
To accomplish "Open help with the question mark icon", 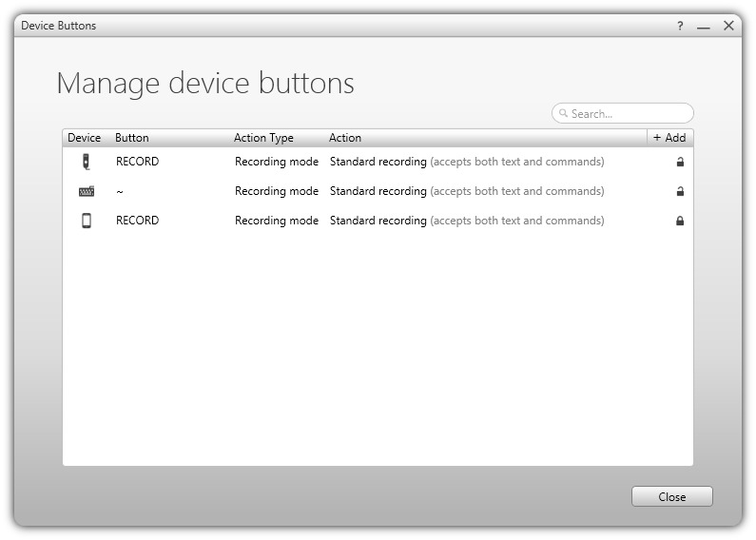I will click(680, 26).
